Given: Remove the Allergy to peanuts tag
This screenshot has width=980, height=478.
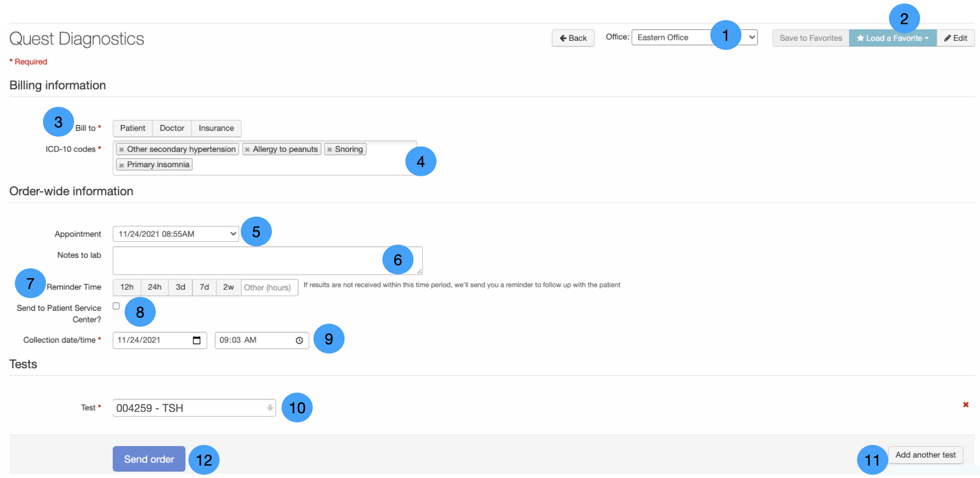Looking at the screenshot, I should (x=248, y=150).
